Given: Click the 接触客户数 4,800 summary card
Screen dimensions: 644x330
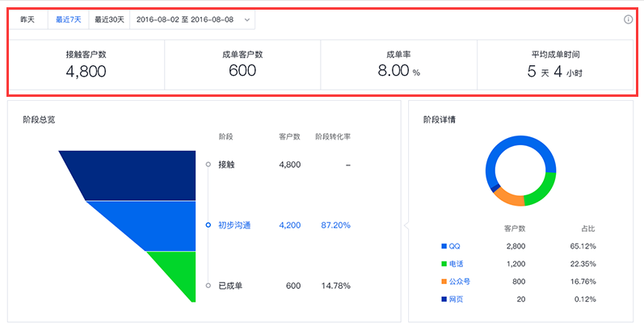Looking at the screenshot, I should 86,65.
